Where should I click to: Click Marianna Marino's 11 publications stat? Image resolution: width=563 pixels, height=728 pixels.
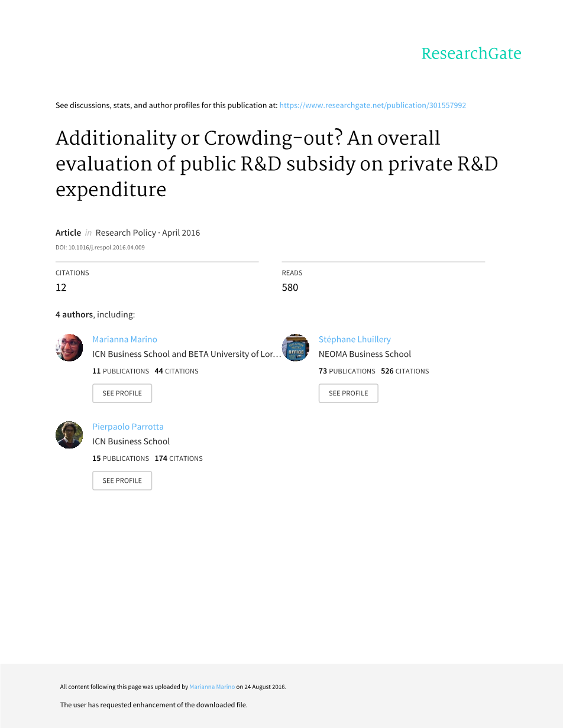[121, 371]
